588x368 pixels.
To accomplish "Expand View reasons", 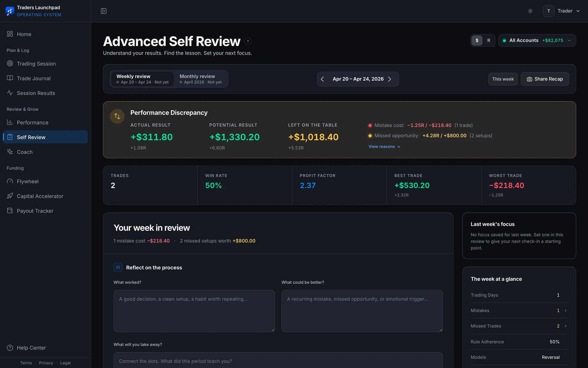I will click(384, 147).
